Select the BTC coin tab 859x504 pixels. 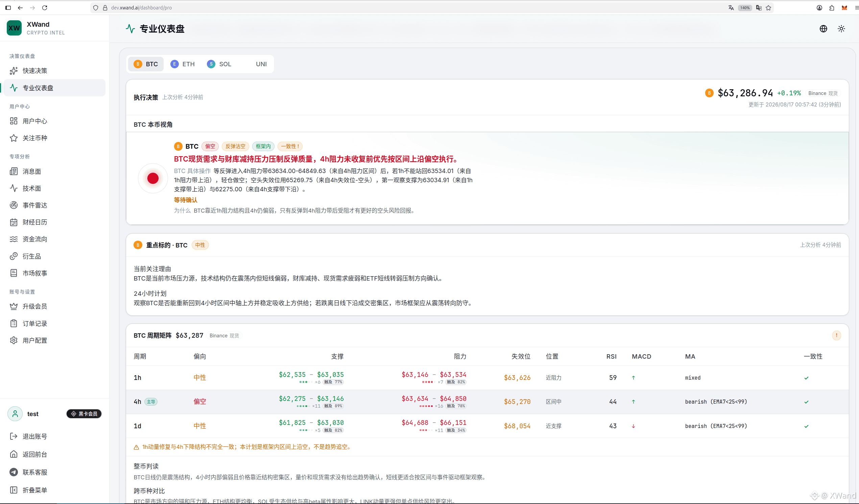146,64
